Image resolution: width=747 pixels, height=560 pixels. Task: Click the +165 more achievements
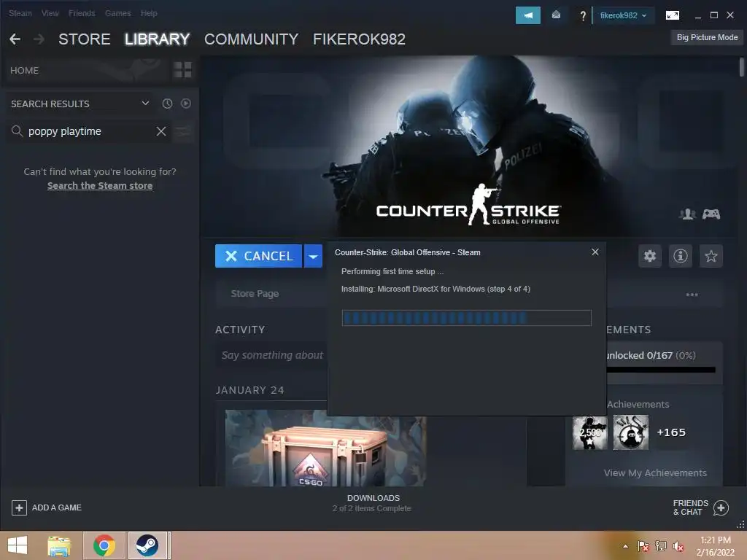(x=671, y=432)
